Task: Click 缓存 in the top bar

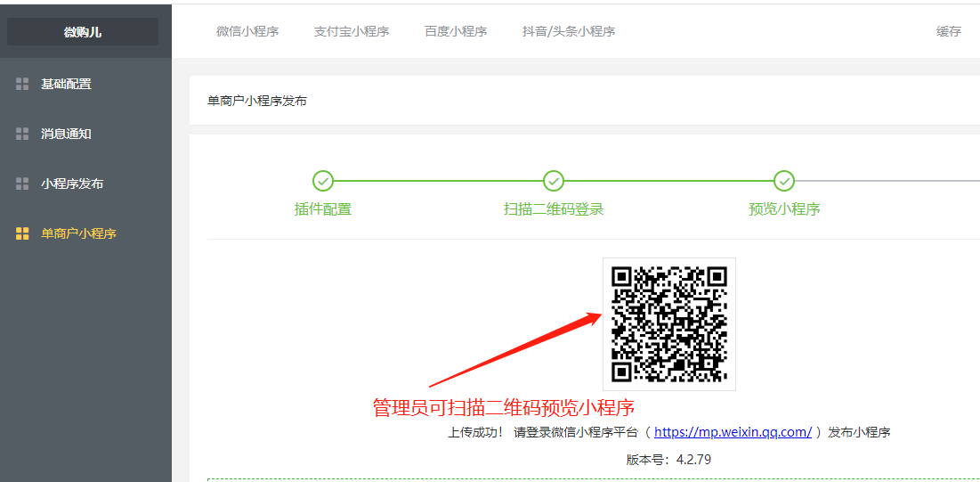Action: point(949,31)
